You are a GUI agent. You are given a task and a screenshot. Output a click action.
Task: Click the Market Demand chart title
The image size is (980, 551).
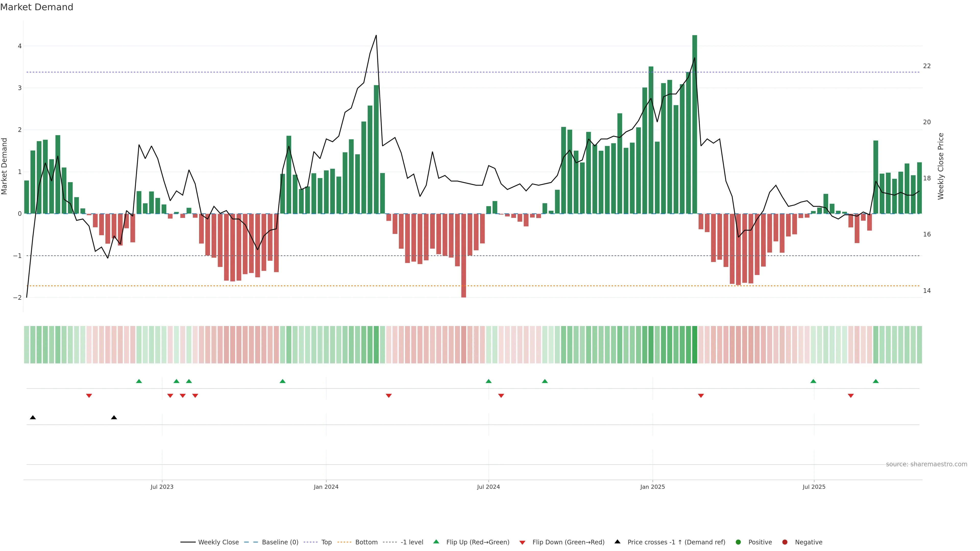(36, 7)
